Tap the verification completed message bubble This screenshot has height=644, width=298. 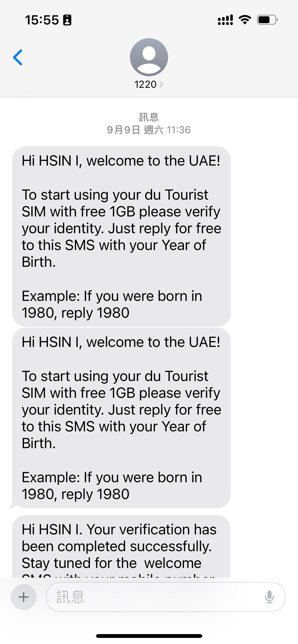[x=121, y=547]
